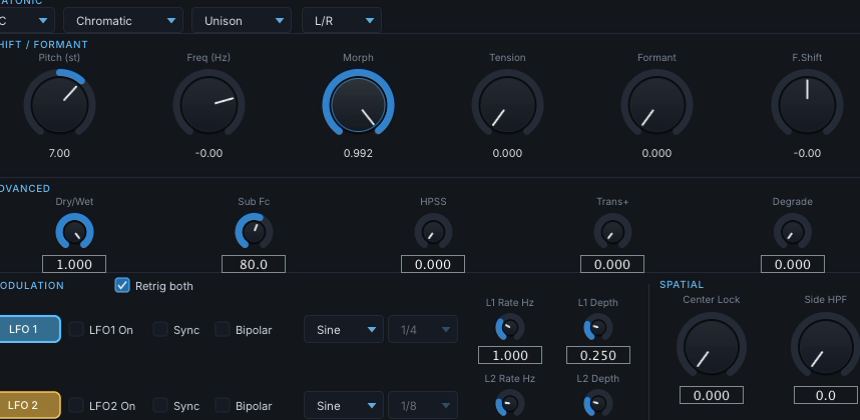Click the Center Lock value field
This screenshot has height=420, width=860.
pyautogui.click(x=711, y=395)
